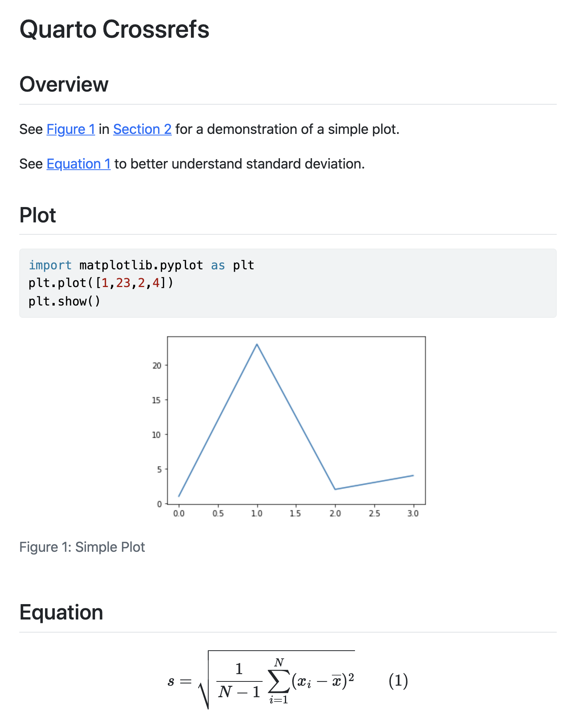Click the matplotlib.pyplot module name in code
This screenshot has height=728, width=576.
coord(141,265)
